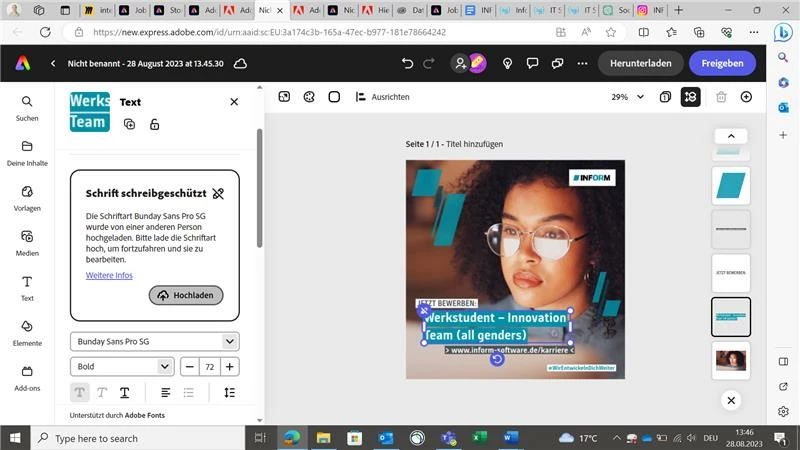Image resolution: width=800 pixels, height=450 pixels.
Task: Decrease the font size with minus
Action: [190, 366]
